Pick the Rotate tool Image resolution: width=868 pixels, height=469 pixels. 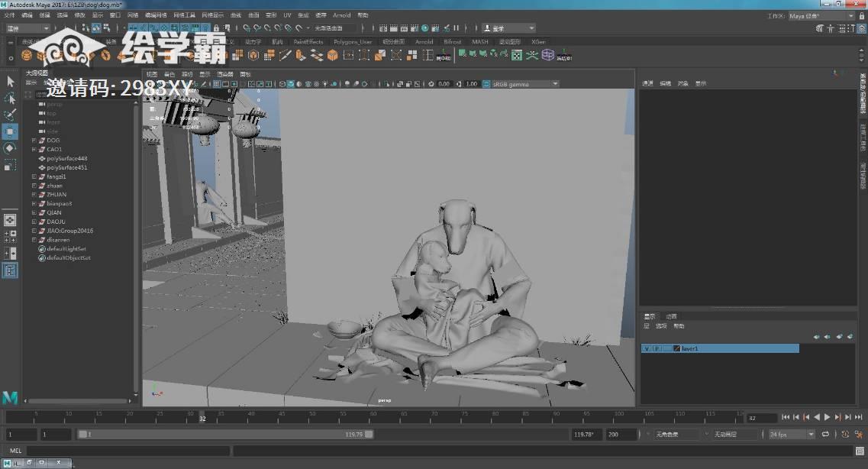point(10,148)
